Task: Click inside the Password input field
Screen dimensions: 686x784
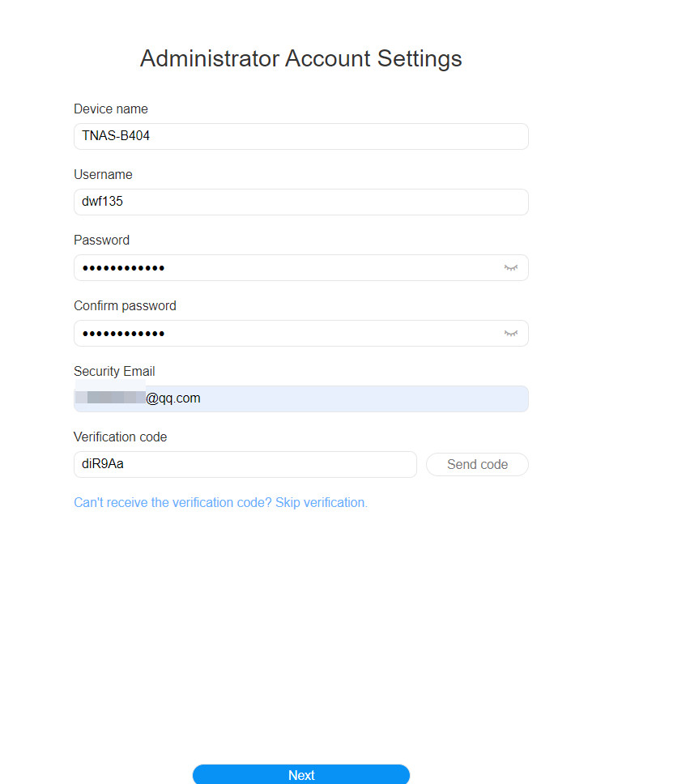Action: [x=301, y=267]
